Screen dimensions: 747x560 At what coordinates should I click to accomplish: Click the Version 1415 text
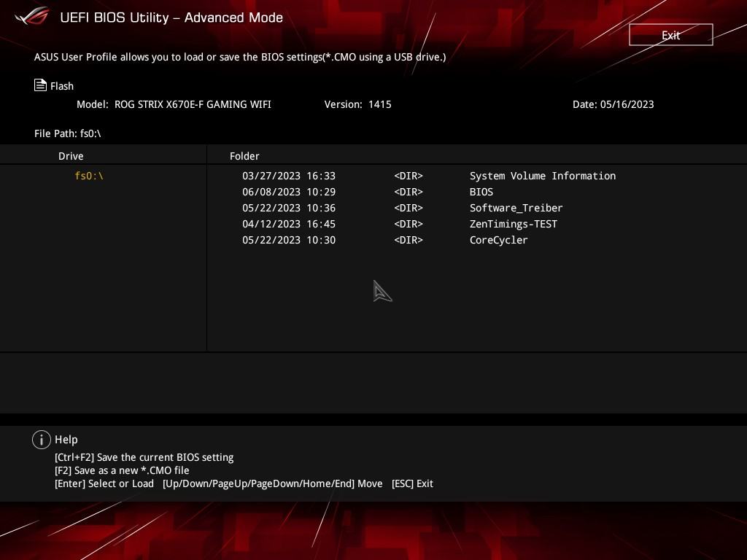(x=357, y=104)
